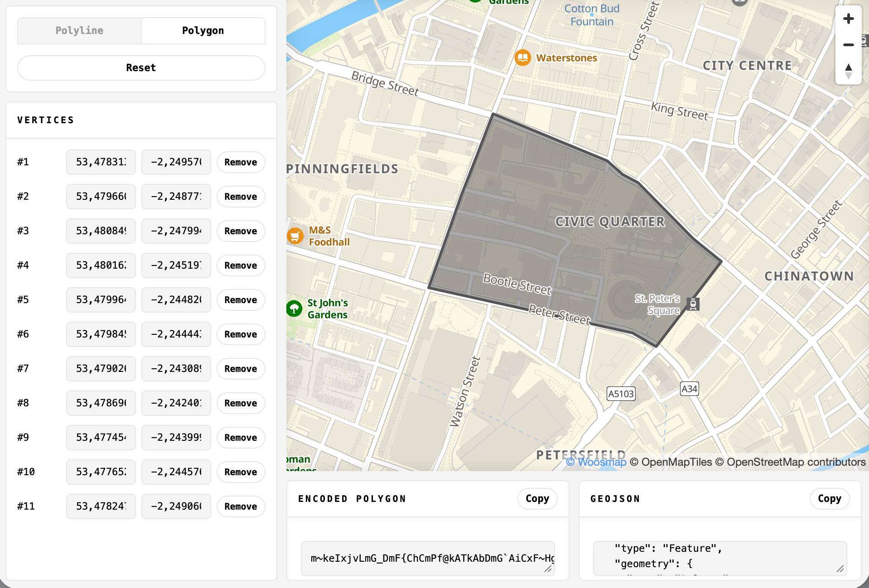This screenshot has width=869, height=588.
Task: Edit latitude field of vertex #7
Action: (101, 369)
